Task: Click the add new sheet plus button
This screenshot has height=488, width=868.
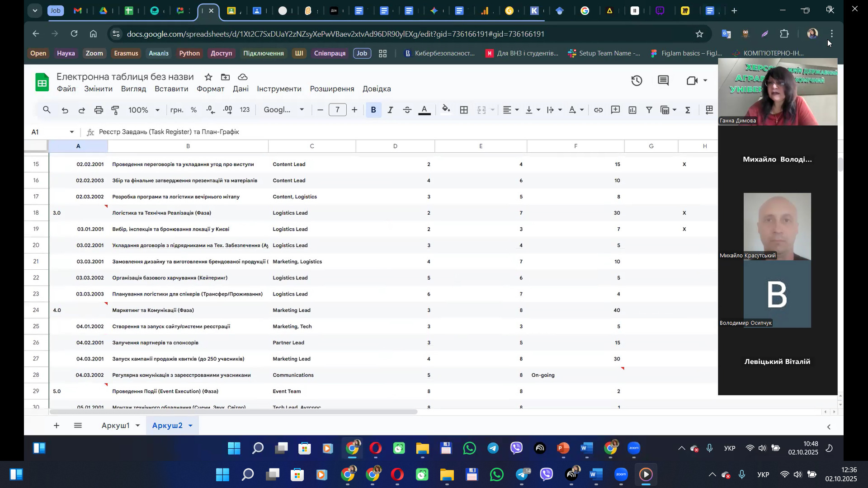Action: 57,426
